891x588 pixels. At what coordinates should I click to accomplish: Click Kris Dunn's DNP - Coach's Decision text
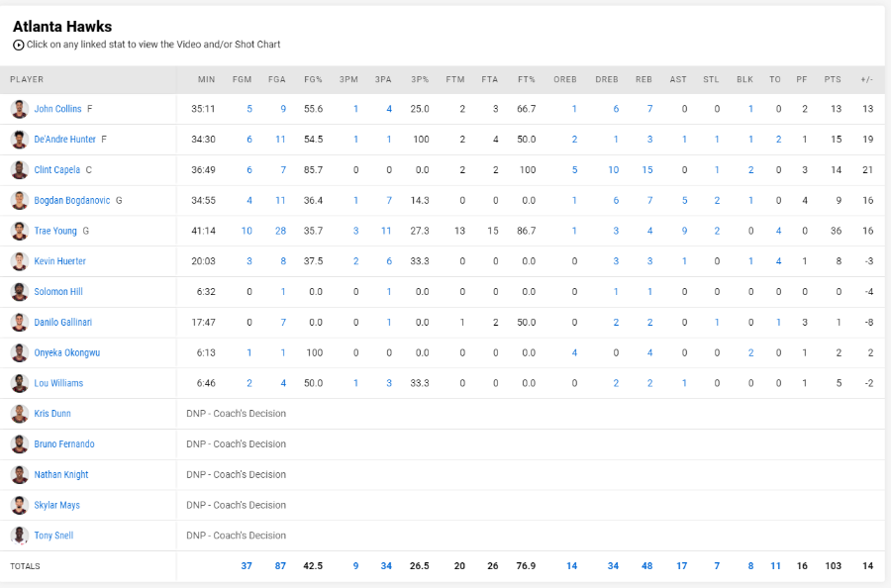[x=236, y=414]
